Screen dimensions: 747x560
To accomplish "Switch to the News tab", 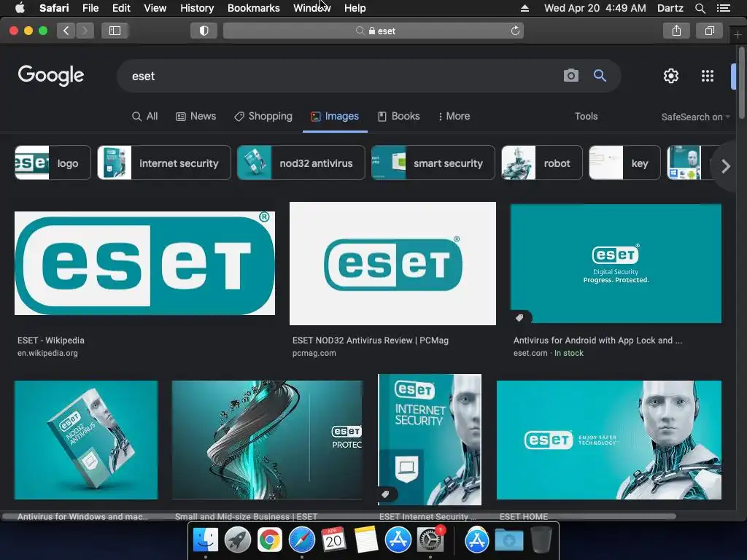I will (x=196, y=116).
